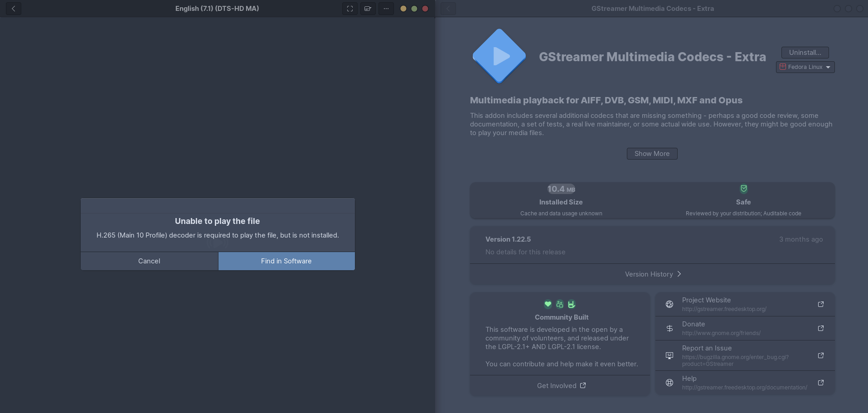The height and width of the screenshot is (413, 868).
Task: Click Find in Software button
Action: point(286,261)
